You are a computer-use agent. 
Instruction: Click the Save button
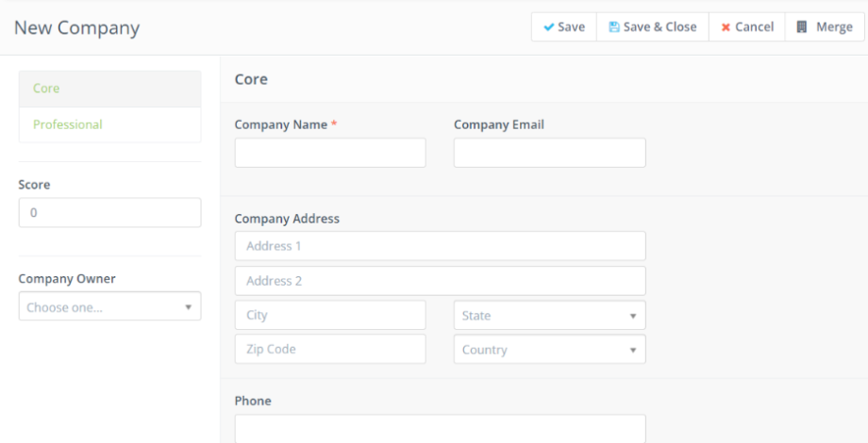coord(564,27)
